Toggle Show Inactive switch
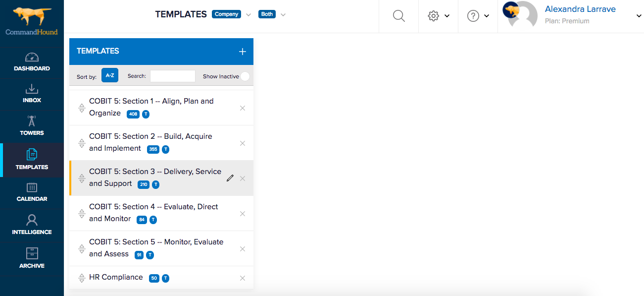This screenshot has width=644, height=296. tap(245, 76)
